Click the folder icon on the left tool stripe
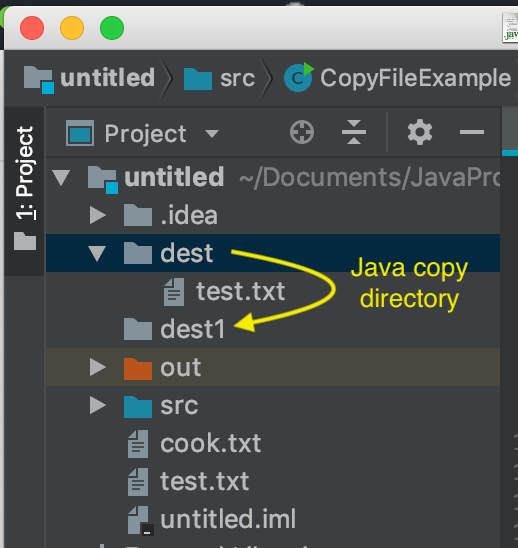 click(x=25, y=241)
